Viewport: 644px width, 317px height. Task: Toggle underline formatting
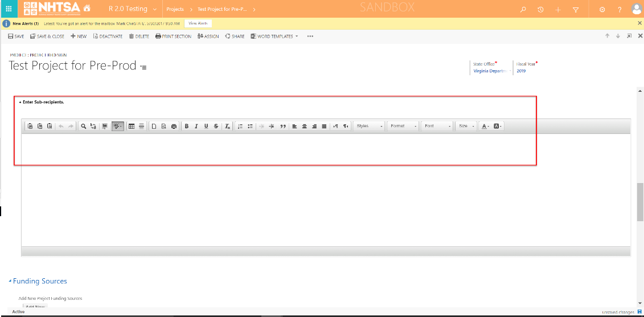(x=206, y=126)
